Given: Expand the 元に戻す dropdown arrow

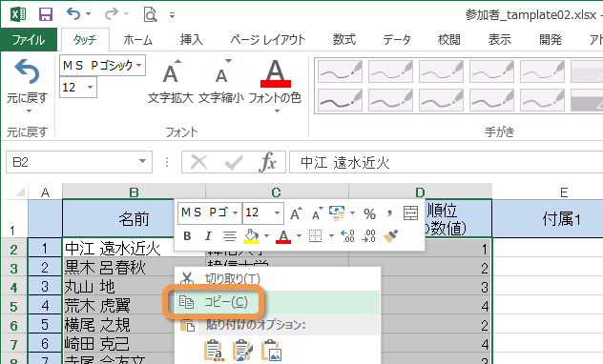Looking at the screenshot, I should click(x=29, y=111).
